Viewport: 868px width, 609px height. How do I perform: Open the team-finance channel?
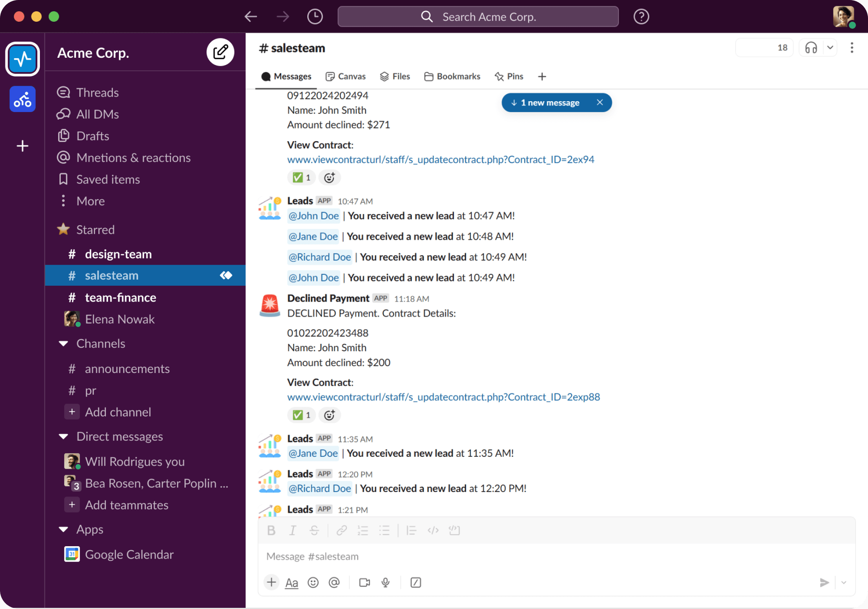pos(145,298)
